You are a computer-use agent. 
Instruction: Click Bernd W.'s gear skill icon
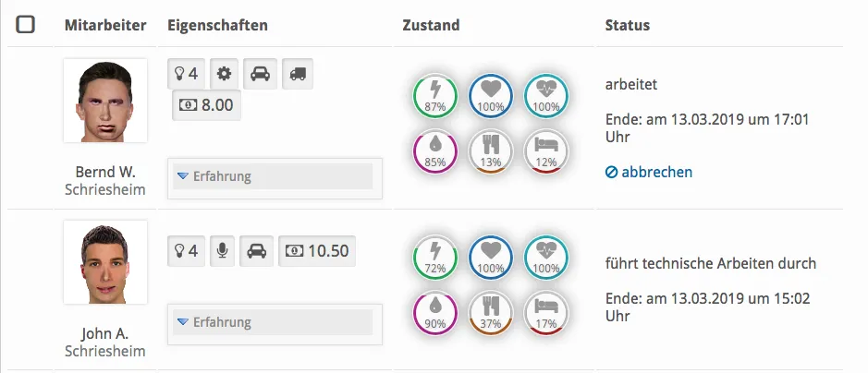coord(222,74)
